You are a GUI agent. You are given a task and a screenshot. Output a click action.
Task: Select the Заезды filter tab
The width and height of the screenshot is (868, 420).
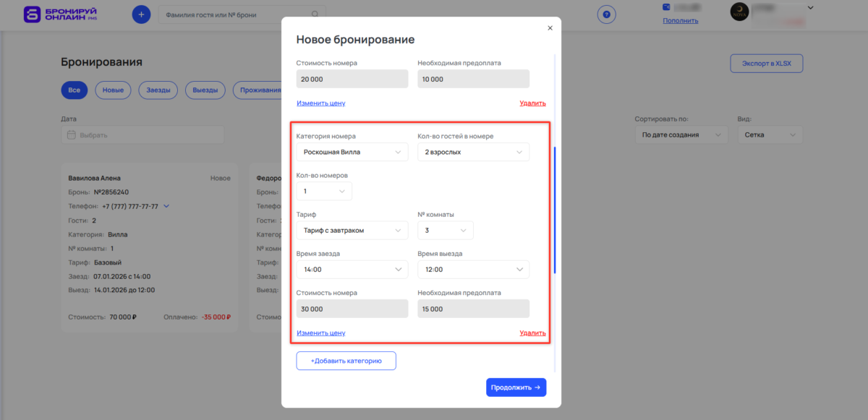[x=158, y=90]
